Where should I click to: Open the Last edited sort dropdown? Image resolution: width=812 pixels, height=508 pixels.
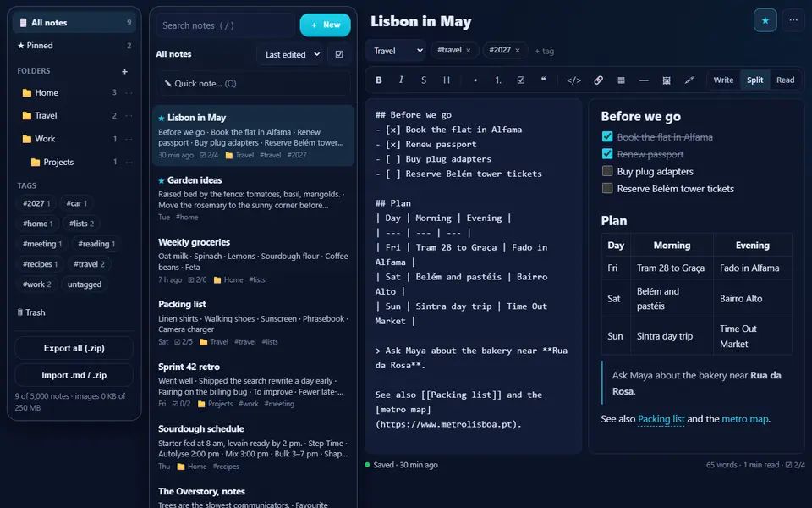(293, 54)
